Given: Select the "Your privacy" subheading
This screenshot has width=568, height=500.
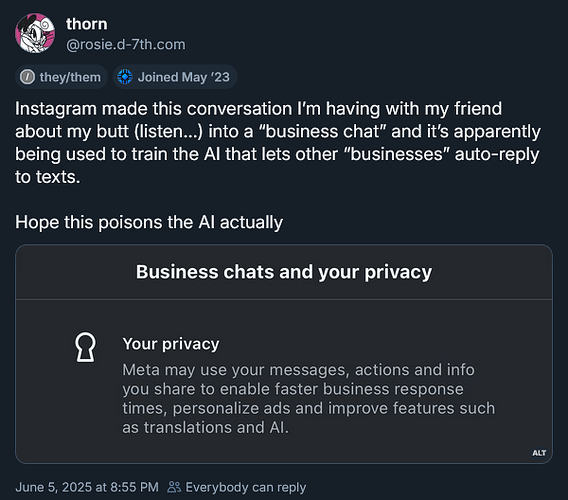Looking at the screenshot, I should click(x=171, y=344).
